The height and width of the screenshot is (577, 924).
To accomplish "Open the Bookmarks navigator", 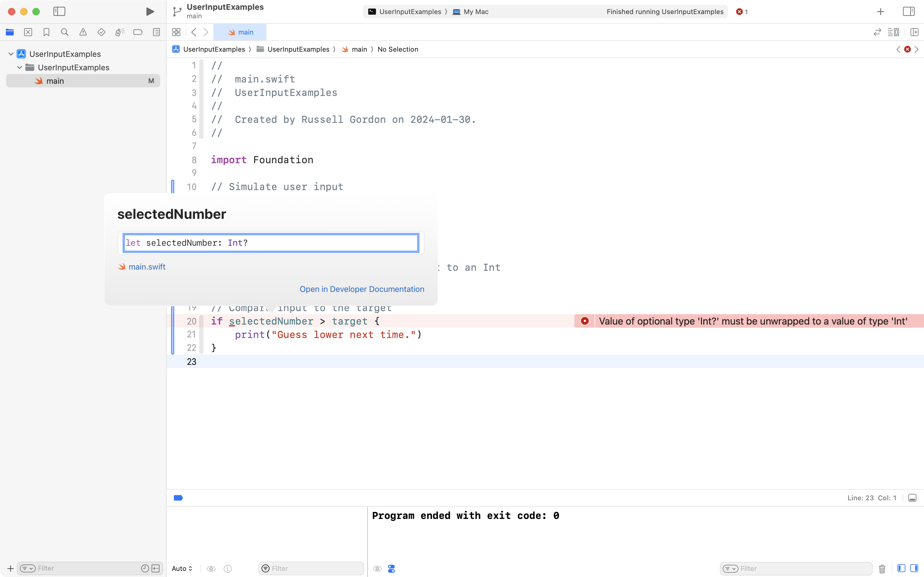I will [46, 32].
